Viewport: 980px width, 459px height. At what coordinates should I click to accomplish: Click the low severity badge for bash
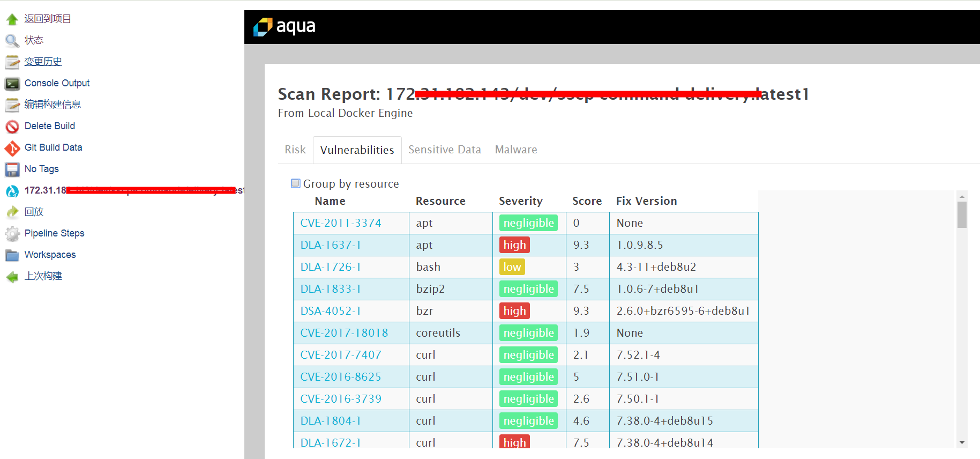click(x=512, y=267)
